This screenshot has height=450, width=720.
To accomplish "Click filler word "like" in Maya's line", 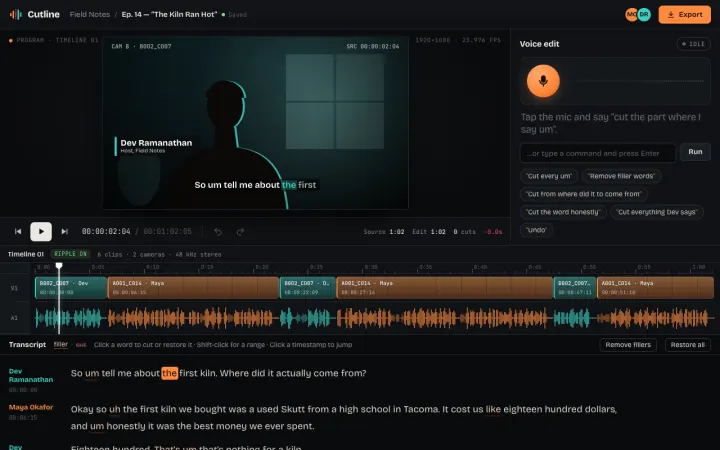I will point(493,409).
